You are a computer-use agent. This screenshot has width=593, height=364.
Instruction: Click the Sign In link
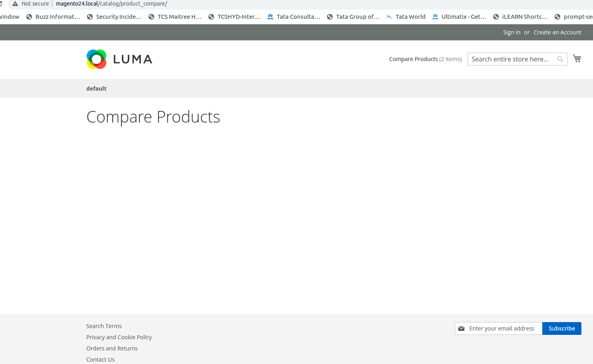click(x=512, y=32)
